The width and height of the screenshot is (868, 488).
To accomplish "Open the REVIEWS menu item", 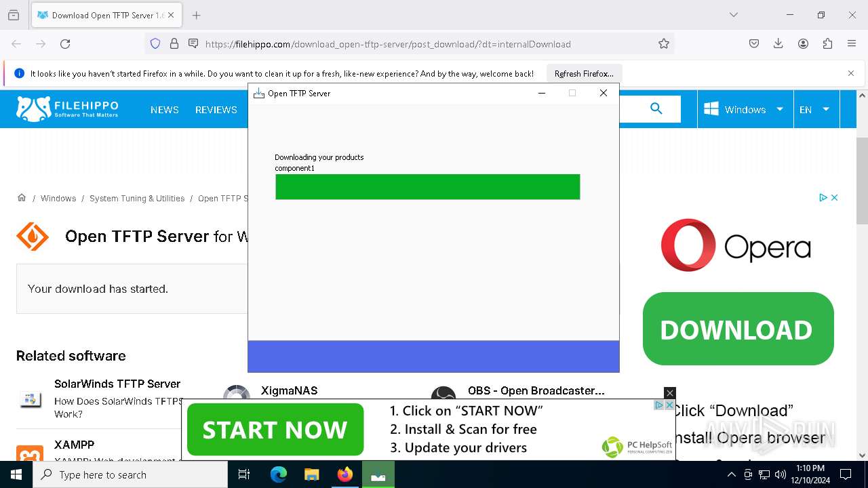I will tap(216, 110).
